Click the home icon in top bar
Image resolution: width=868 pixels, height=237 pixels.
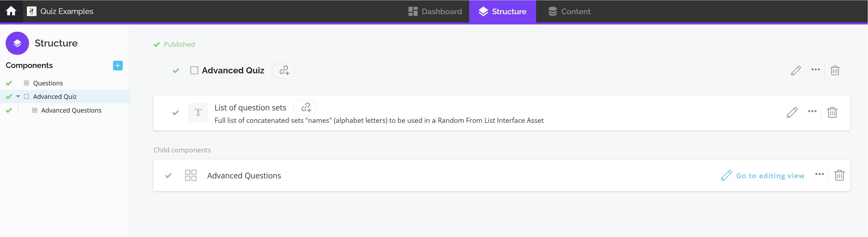click(x=11, y=11)
